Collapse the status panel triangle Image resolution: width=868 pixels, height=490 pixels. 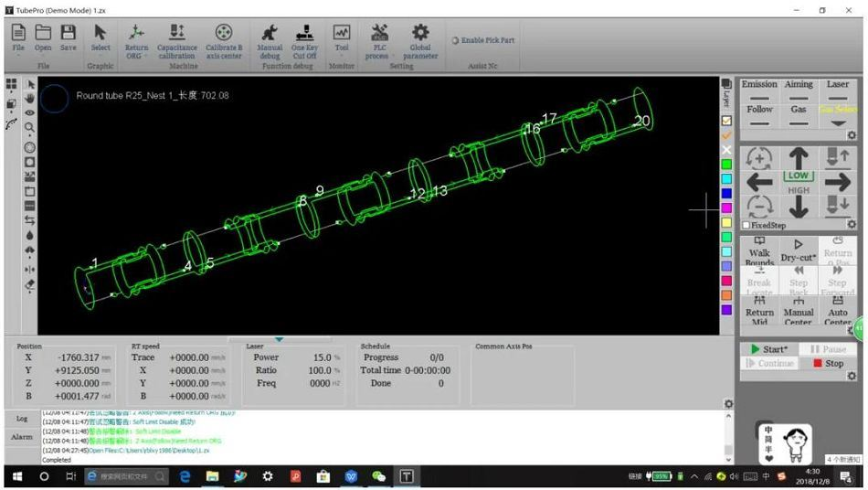[x=279, y=339]
